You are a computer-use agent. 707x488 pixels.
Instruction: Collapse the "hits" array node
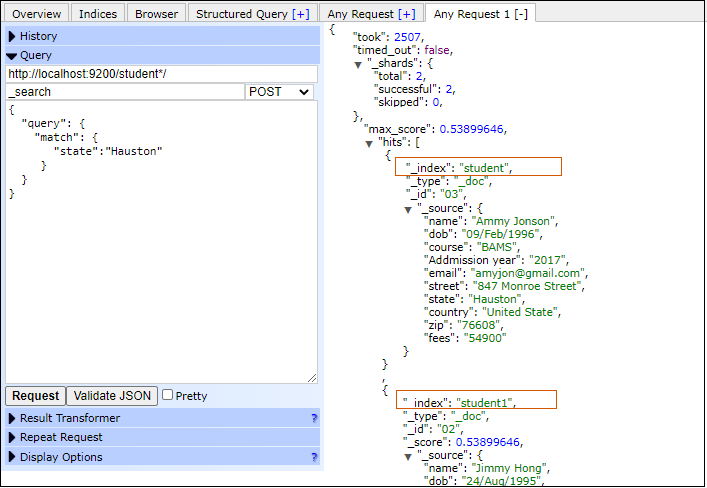click(369, 143)
